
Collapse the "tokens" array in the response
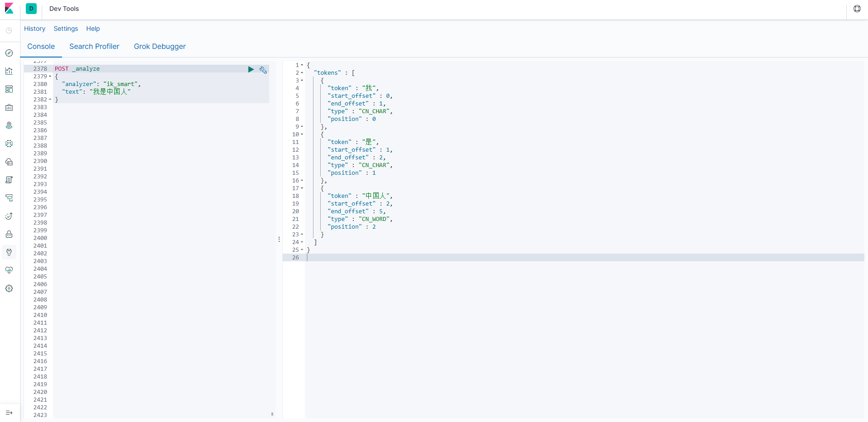click(x=302, y=73)
